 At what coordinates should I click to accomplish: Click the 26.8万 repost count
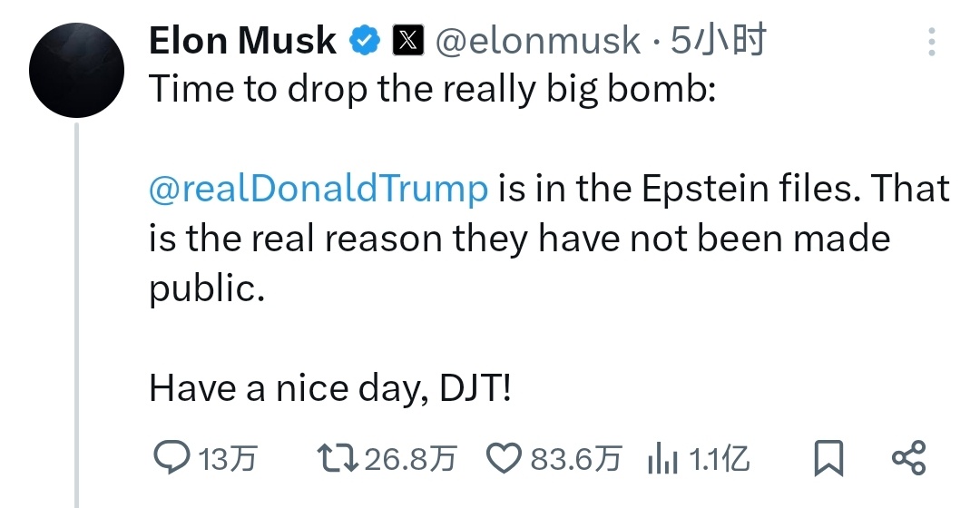pos(411,459)
